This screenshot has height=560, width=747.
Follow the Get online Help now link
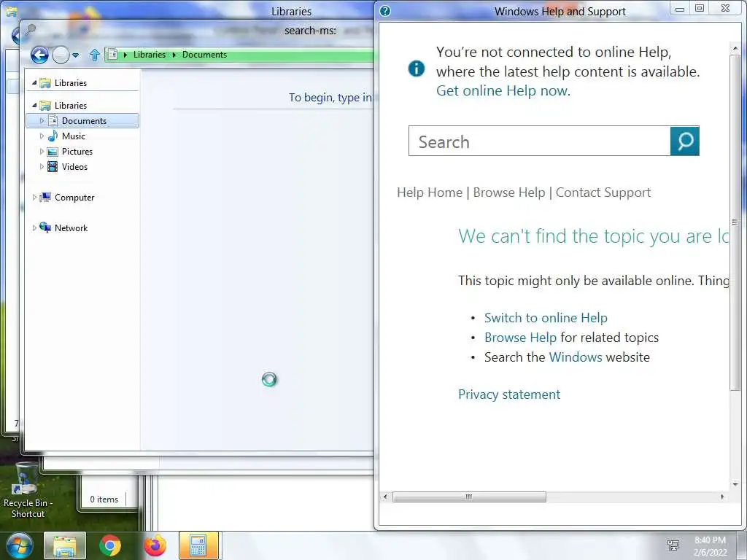point(503,90)
